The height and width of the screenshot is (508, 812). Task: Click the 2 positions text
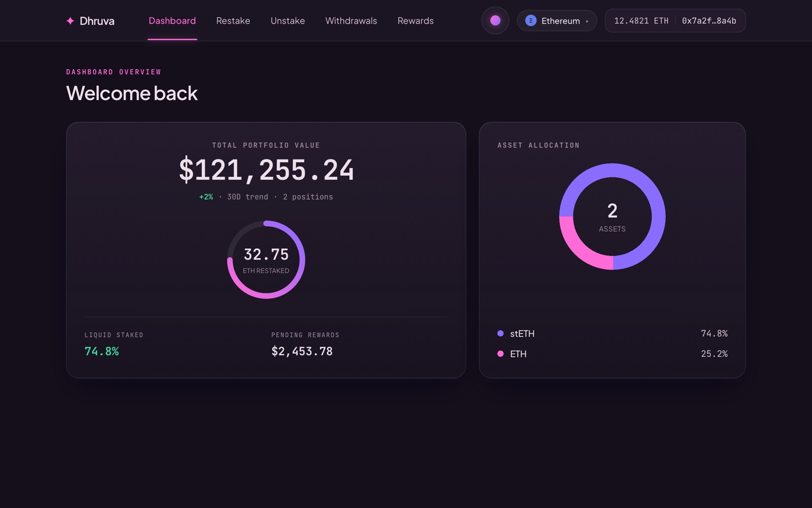[x=308, y=197]
